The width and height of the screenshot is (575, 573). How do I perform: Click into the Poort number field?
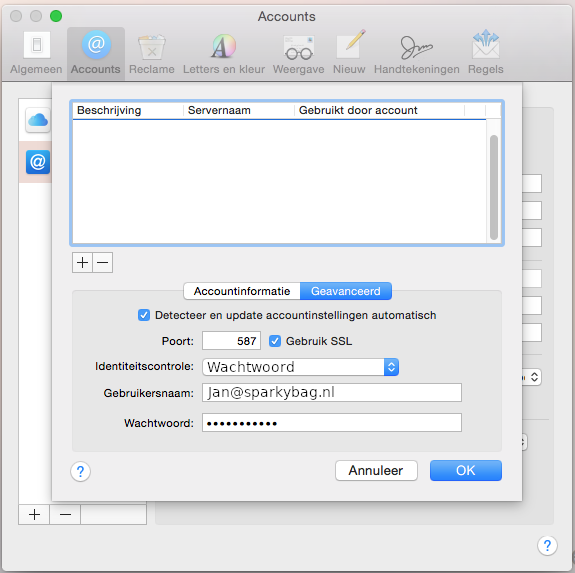pos(231,341)
